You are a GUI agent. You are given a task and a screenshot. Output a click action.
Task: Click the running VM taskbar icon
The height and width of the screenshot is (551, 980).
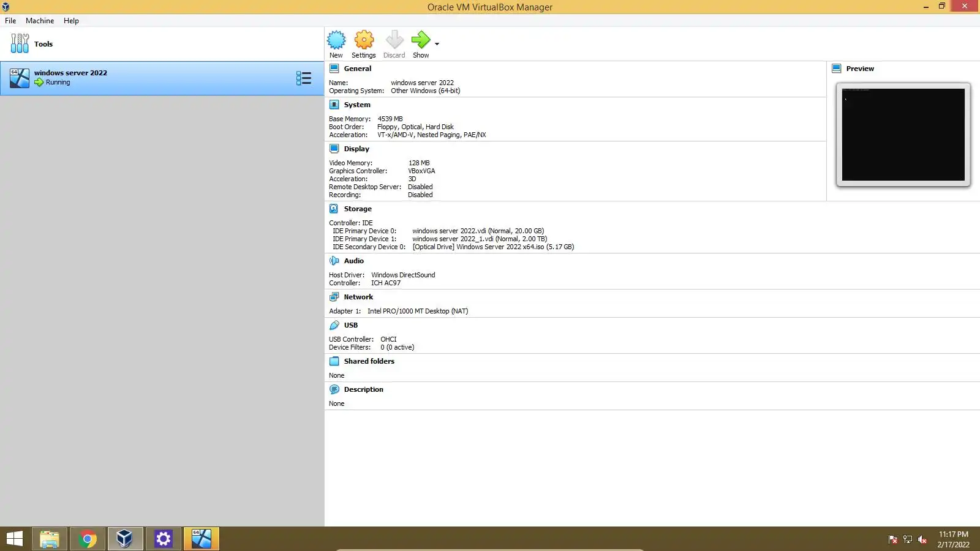(x=201, y=539)
